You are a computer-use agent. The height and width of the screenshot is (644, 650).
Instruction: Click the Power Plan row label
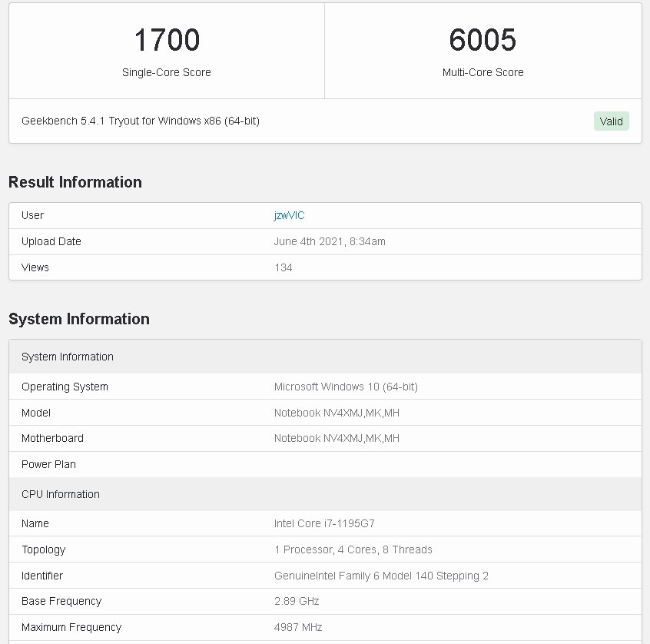[48, 464]
